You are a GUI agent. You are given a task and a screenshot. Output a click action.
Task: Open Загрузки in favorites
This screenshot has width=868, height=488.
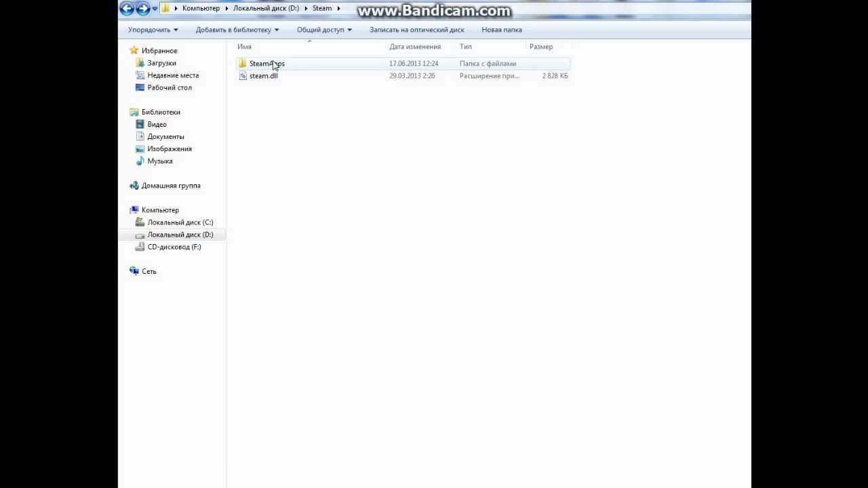coord(161,63)
